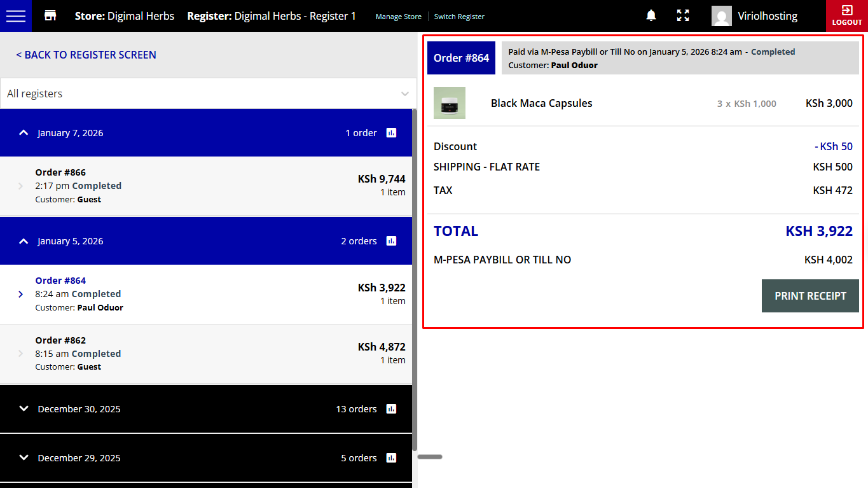Screen dimensions: 868x488
Task: Expand the December 30, 2025 group
Action: click(24, 409)
